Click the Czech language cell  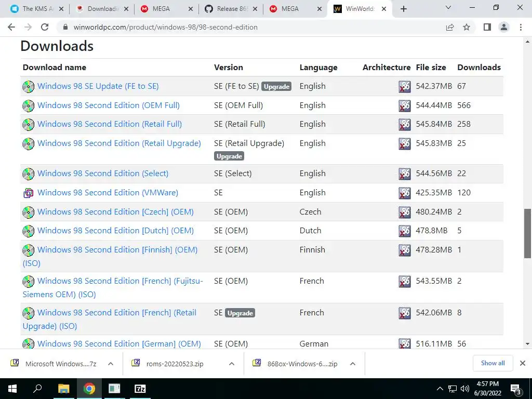point(310,212)
